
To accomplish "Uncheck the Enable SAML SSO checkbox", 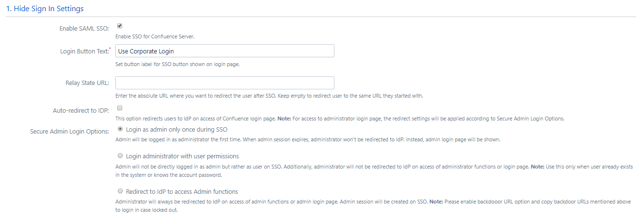I will coord(120,26).
